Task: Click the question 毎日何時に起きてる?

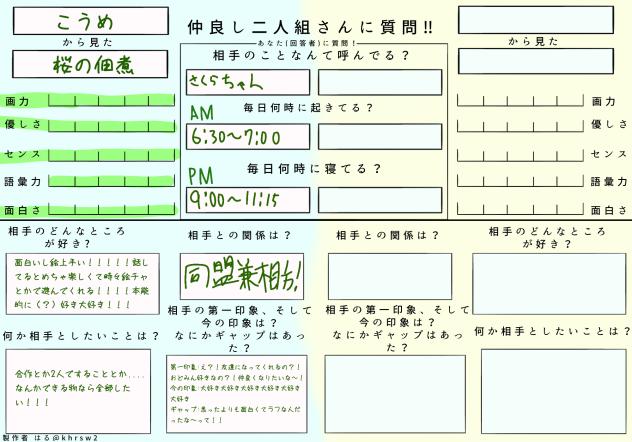Action: coord(308,108)
